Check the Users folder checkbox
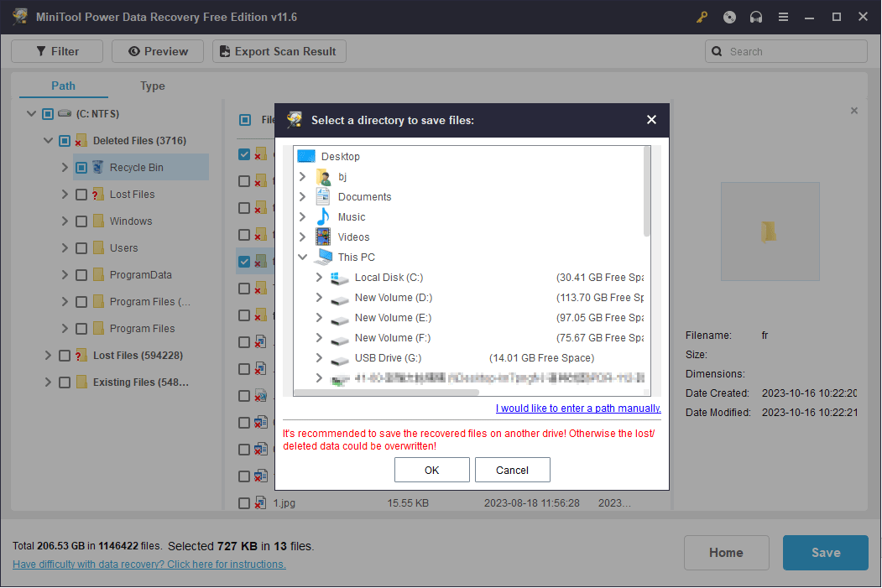The image size is (882, 588). coord(81,248)
